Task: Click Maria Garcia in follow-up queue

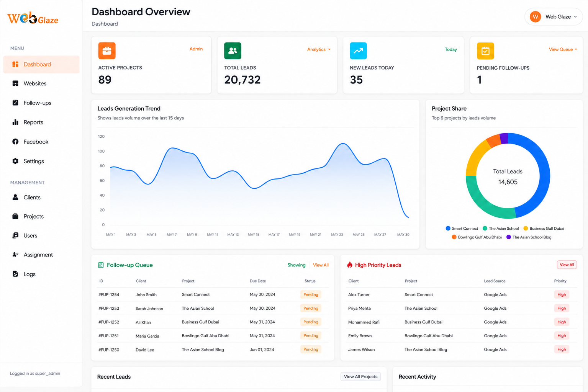Action: click(147, 336)
